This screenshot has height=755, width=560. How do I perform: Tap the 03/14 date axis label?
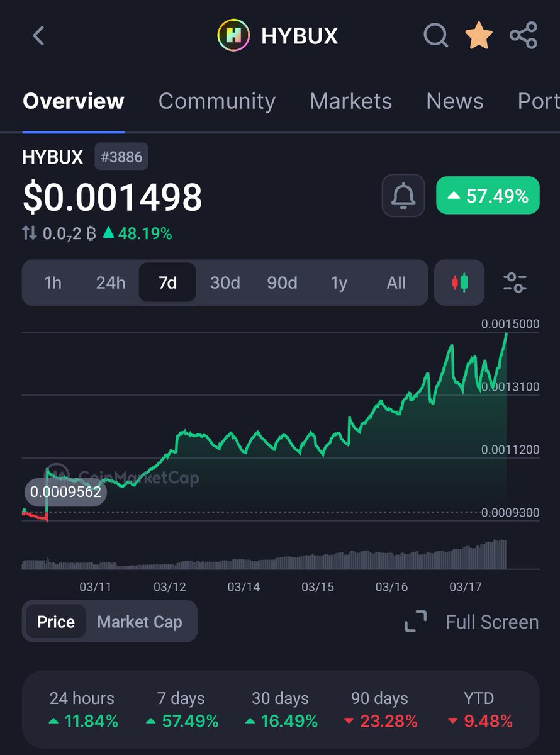(x=244, y=587)
